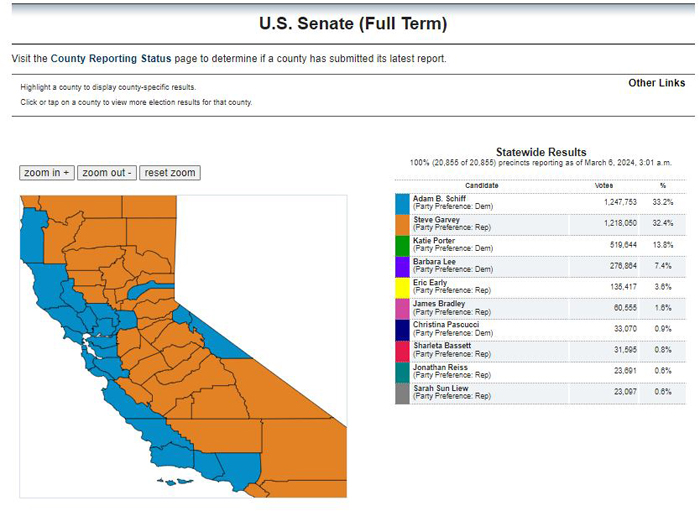The height and width of the screenshot is (511, 700).
Task: Click the Votes column header
Action: [x=604, y=186]
